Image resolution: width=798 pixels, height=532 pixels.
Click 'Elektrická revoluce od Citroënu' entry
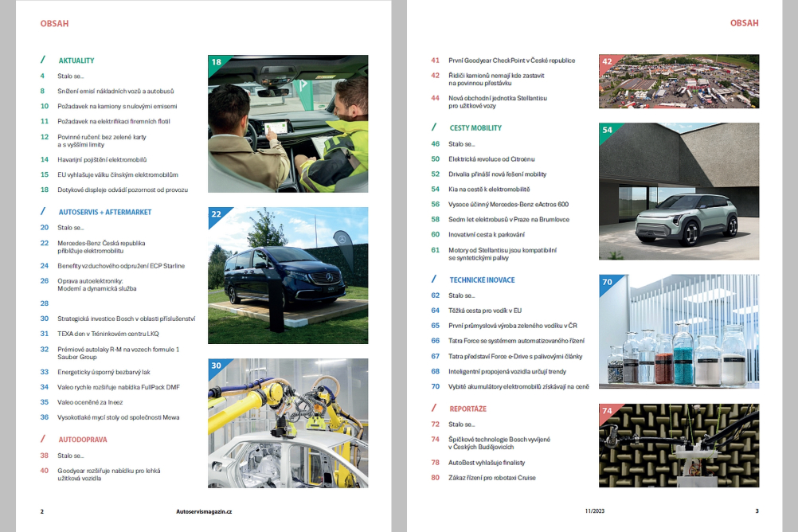[x=491, y=159]
